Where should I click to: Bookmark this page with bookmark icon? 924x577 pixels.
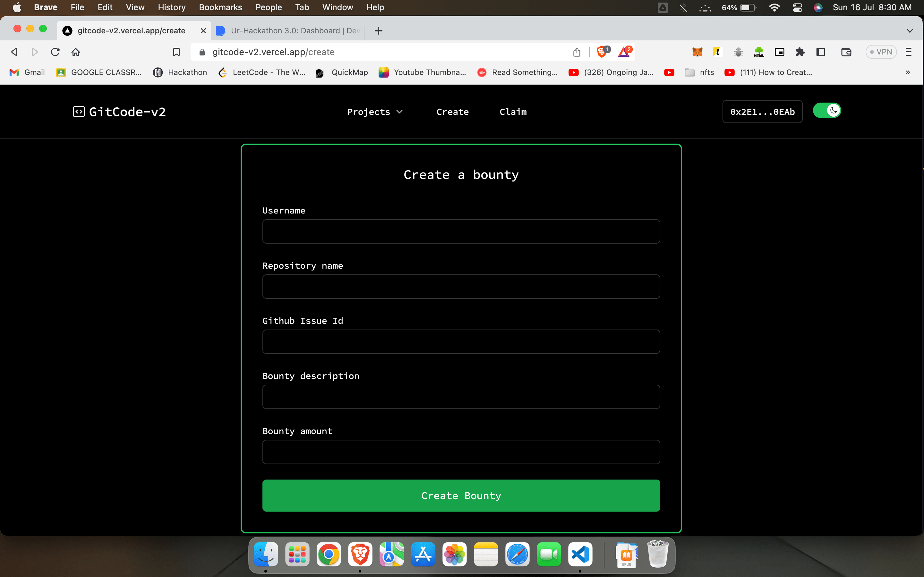[176, 52]
